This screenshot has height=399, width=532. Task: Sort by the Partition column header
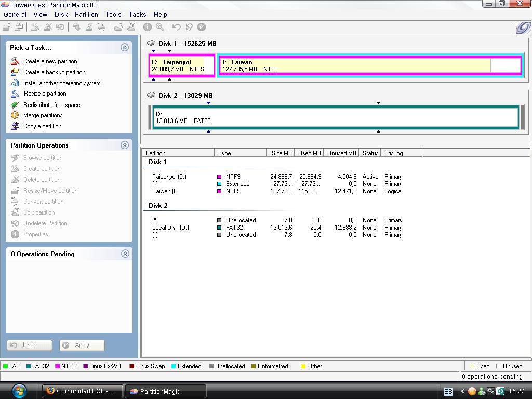tap(178, 153)
